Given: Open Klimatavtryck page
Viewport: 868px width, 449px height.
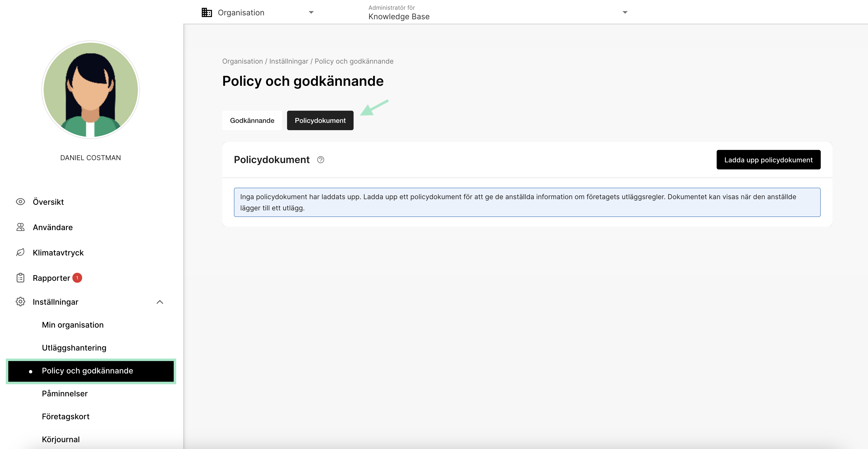Looking at the screenshot, I should coord(58,253).
